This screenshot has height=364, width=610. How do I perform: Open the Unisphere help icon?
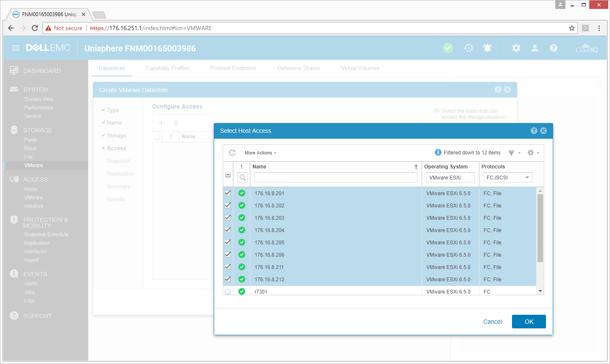[x=554, y=48]
